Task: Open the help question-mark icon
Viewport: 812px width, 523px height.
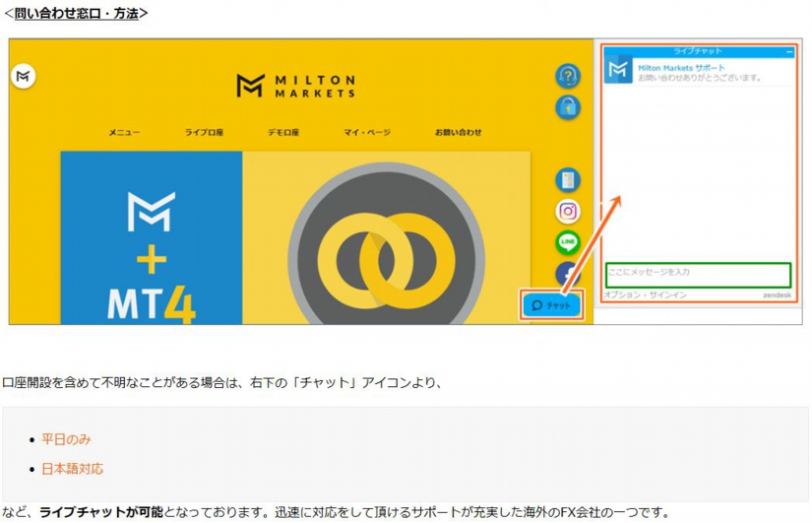Action: point(568,76)
